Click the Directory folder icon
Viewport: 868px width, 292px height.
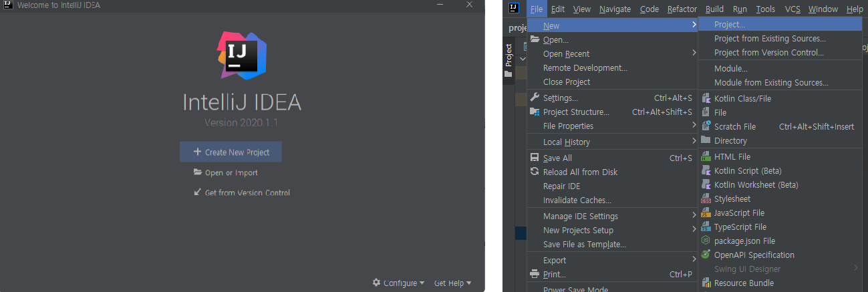click(x=706, y=140)
